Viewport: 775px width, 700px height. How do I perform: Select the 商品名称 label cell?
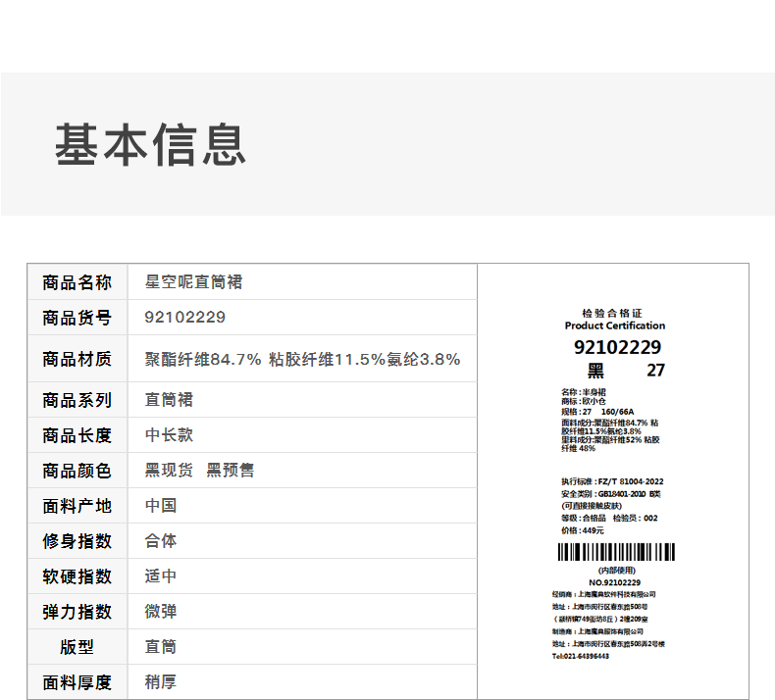tap(77, 282)
